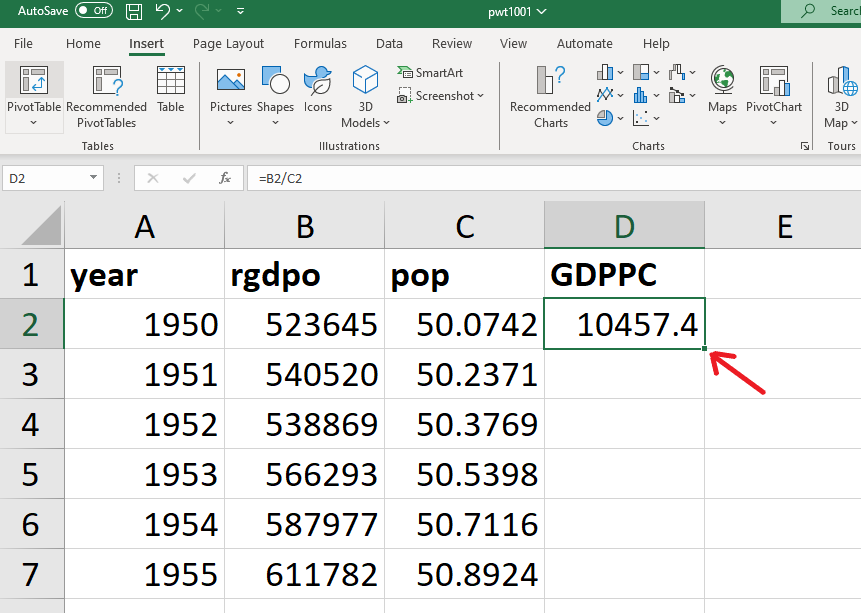Open the Page Layout tab
The image size is (861, 613).
[228, 44]
